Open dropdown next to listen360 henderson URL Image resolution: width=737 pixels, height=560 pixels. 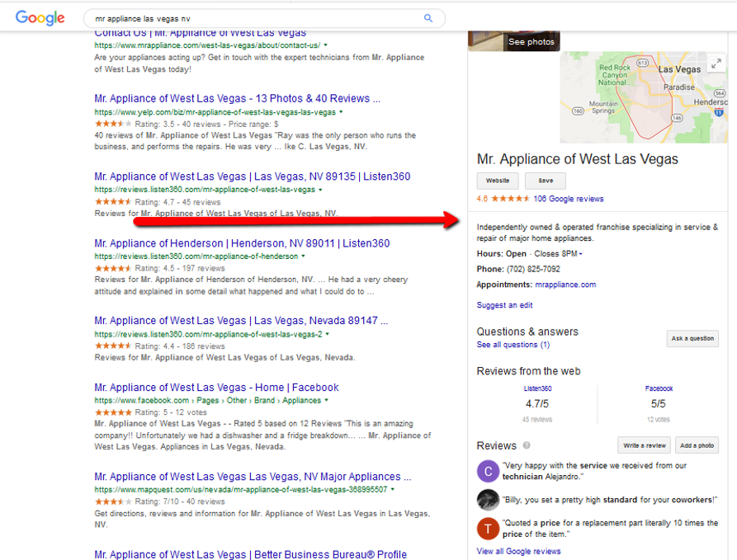(x=303, y=256)
